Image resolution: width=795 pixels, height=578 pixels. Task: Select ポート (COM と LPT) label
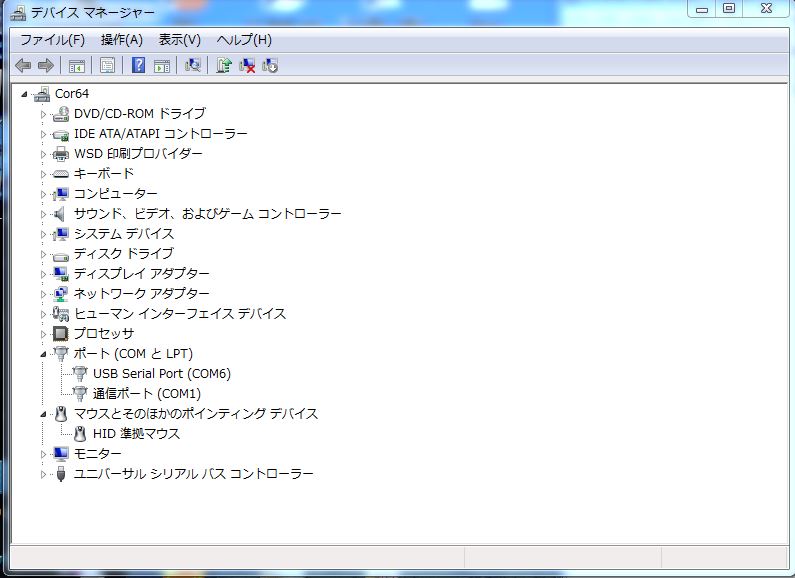point(133,353)
